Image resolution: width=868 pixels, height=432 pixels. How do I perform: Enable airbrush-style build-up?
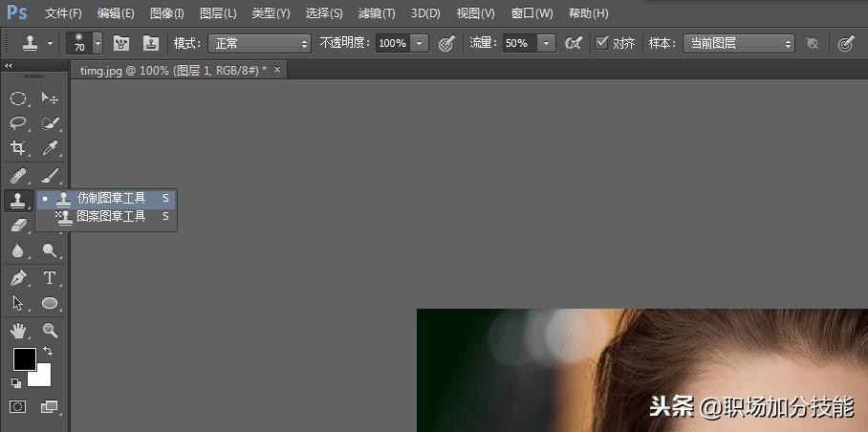click(573, 43)
